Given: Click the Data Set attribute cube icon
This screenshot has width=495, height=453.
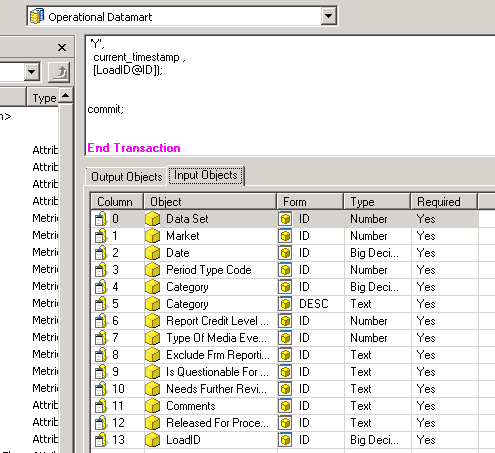Looking at the screenshot, I should [153, 219].
